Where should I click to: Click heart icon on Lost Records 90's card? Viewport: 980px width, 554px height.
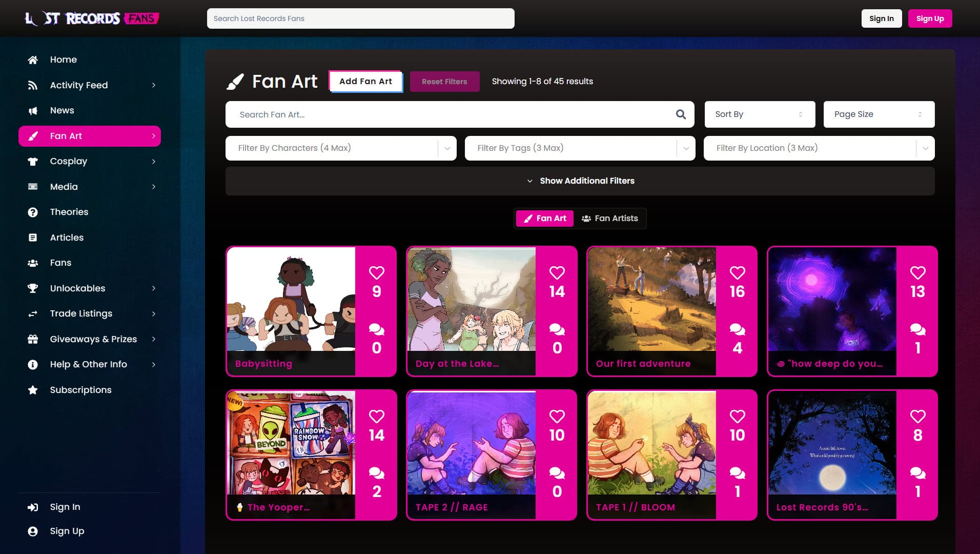point(918,416)
